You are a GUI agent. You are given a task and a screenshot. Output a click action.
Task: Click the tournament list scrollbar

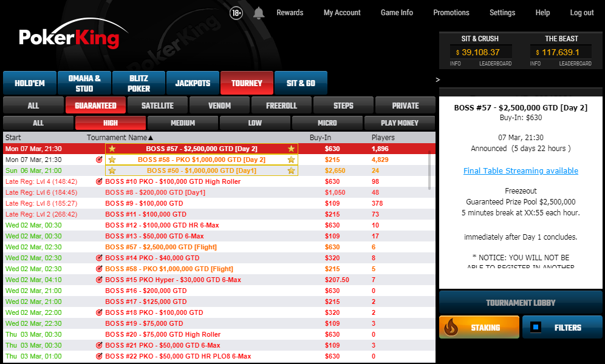(x=430, y=170)
